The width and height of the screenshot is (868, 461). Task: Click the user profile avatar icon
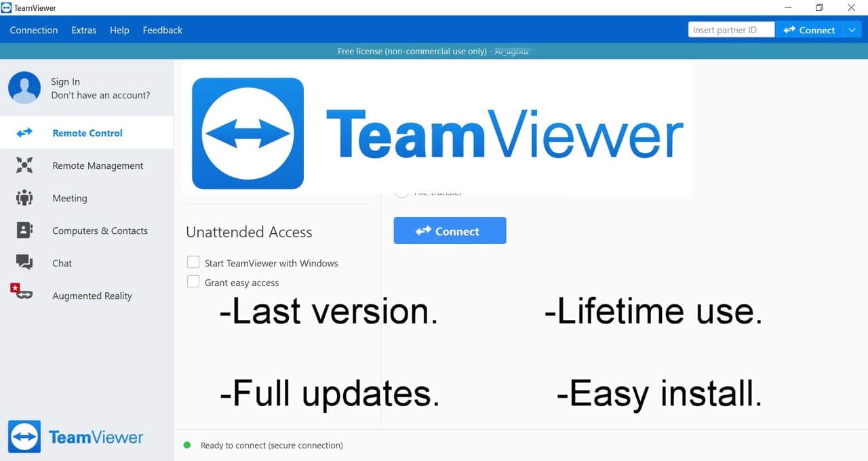point(24,88)
